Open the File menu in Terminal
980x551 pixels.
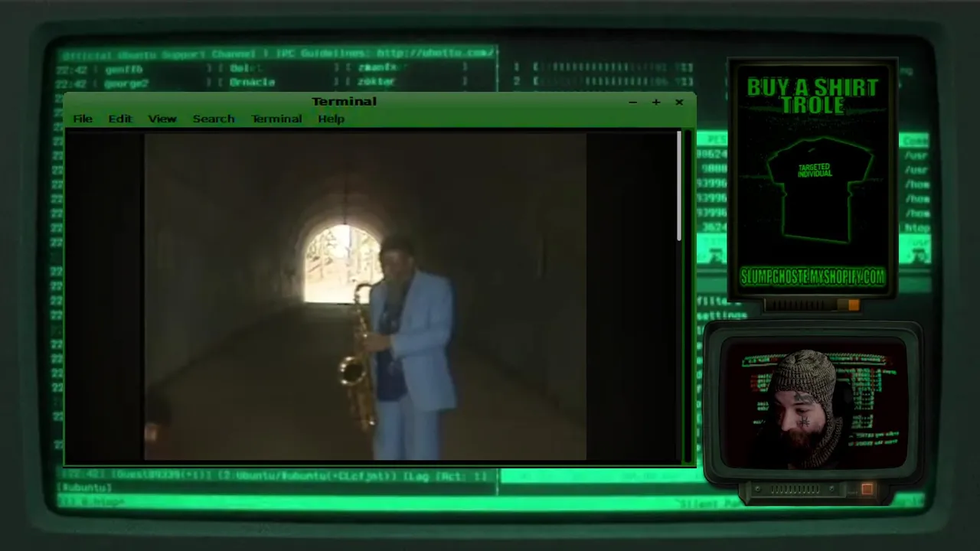(x=83, y=119)
